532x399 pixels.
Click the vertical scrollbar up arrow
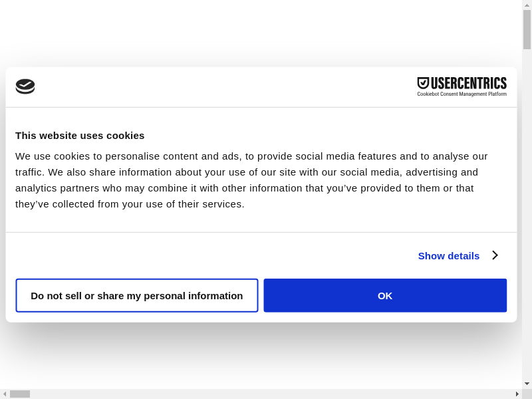point(527,5)
